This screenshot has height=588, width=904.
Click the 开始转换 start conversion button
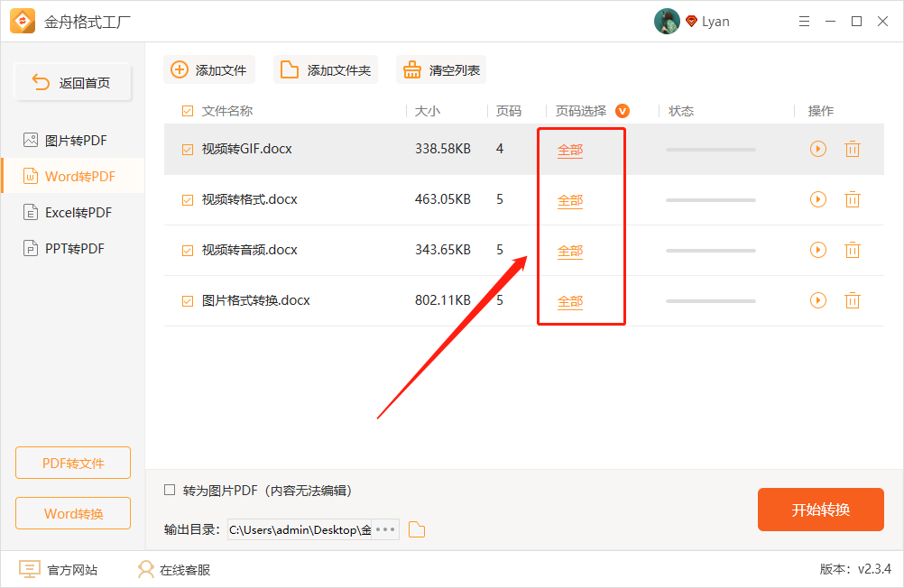pyautogui.click(x=820, y=510)
